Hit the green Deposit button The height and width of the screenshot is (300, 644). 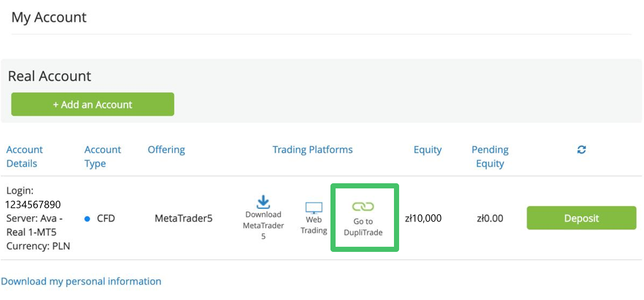point(581,218)
